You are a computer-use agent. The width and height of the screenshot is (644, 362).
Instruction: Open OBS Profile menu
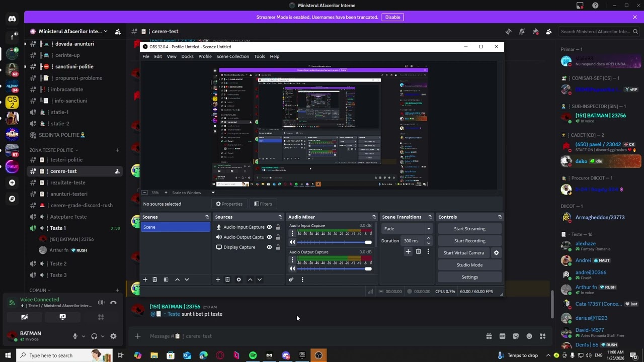pyautogui.click(x=205, y=56)
